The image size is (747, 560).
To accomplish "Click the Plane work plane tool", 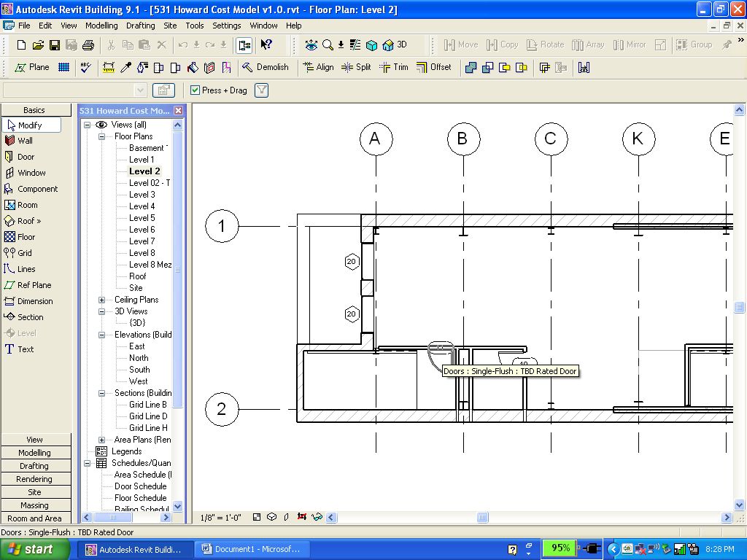I will point(32,68).
